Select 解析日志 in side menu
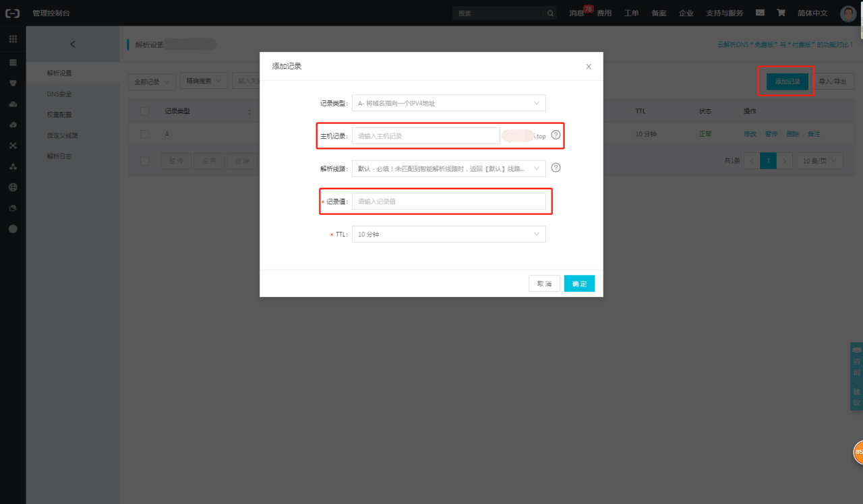Viewport: 863px width, 504px height. [59, 156]
